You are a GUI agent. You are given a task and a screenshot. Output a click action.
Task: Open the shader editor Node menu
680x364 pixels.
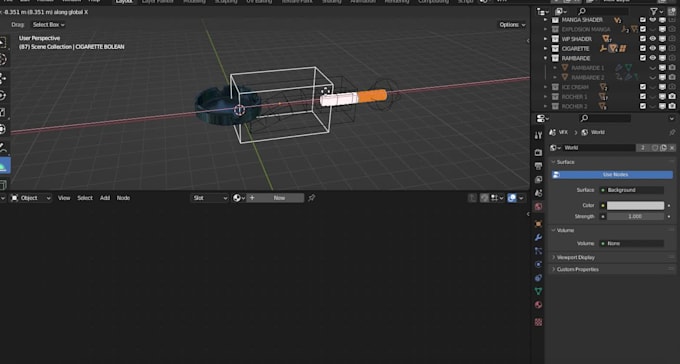point(123,198)
